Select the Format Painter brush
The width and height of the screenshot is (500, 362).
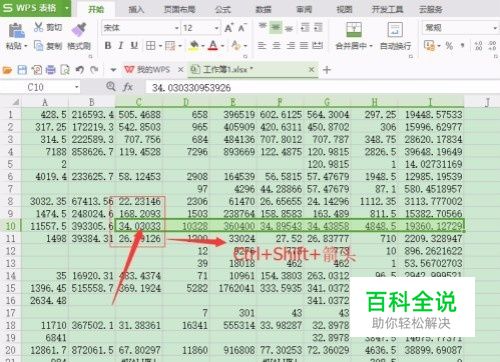[x=79, y=29]
